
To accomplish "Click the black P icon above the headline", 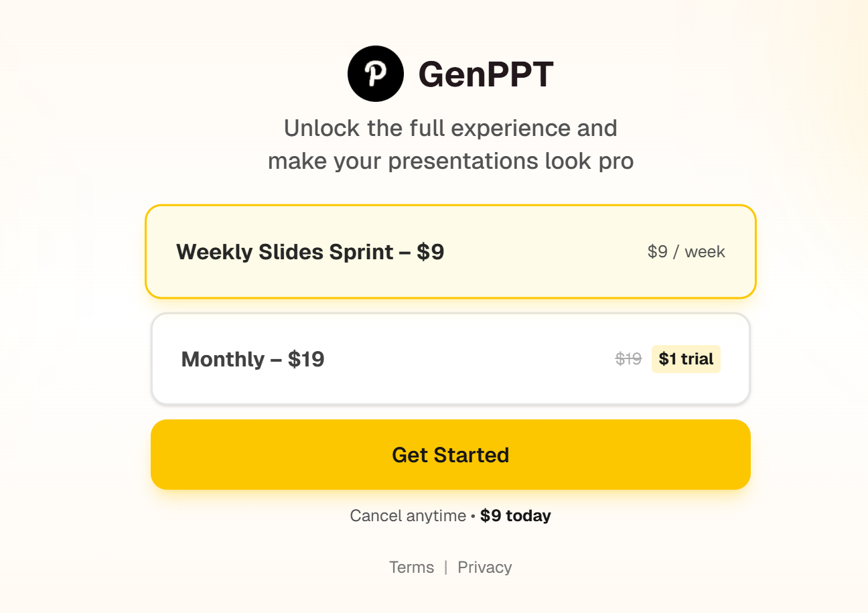I will click(375, 74).
